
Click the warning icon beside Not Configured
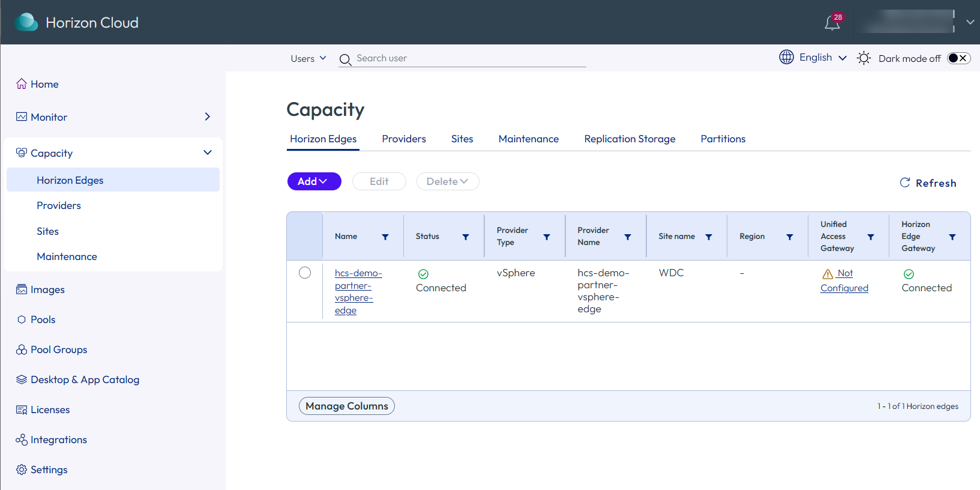tap(828, 274)
